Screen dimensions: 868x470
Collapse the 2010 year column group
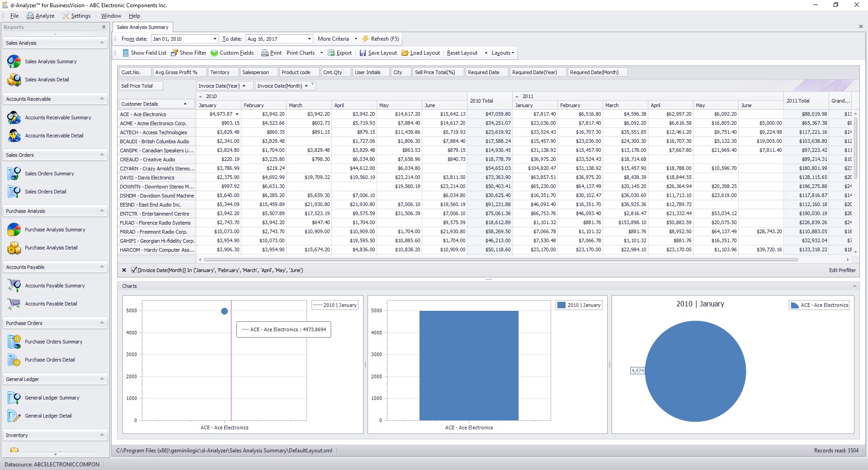(x=200, y=97)
